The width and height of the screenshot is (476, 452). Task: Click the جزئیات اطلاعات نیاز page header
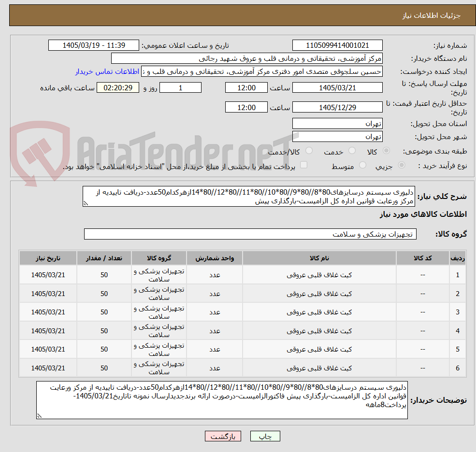[x=431, y=15]
